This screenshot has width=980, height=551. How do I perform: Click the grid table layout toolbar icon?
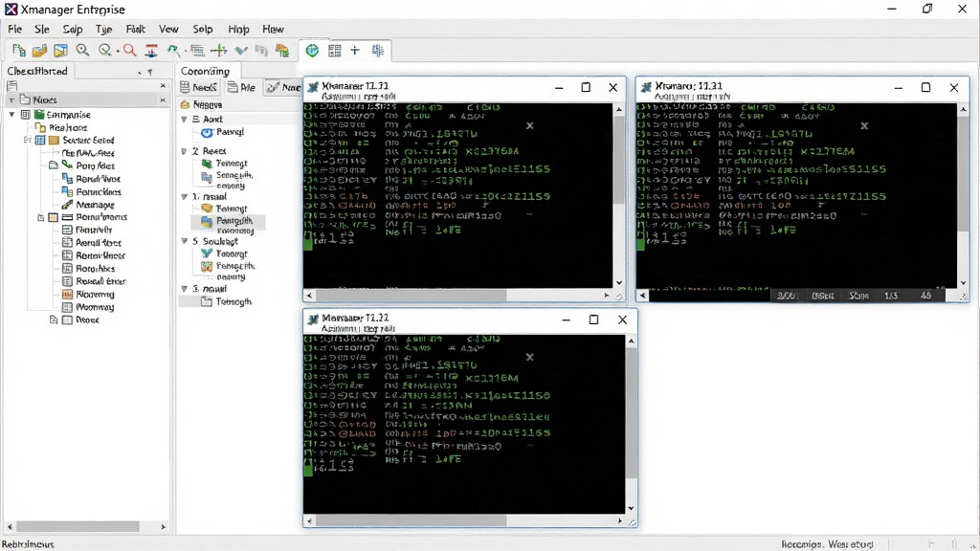click(x=335, y=51)
